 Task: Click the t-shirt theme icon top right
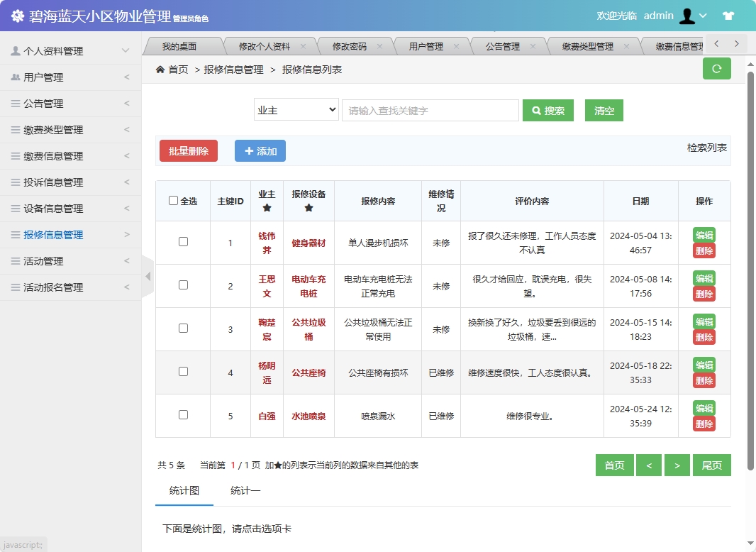pyautogui.click(x=728, y=15)
